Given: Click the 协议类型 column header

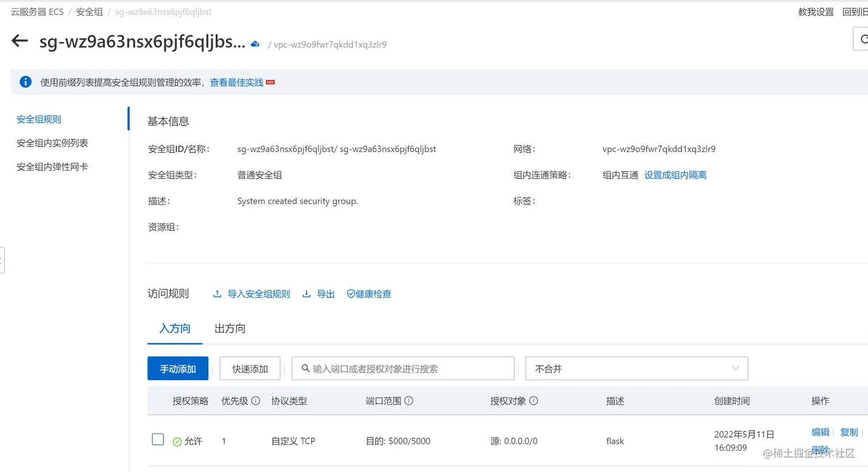Looking at the screenshot, I should click(289, 401).
